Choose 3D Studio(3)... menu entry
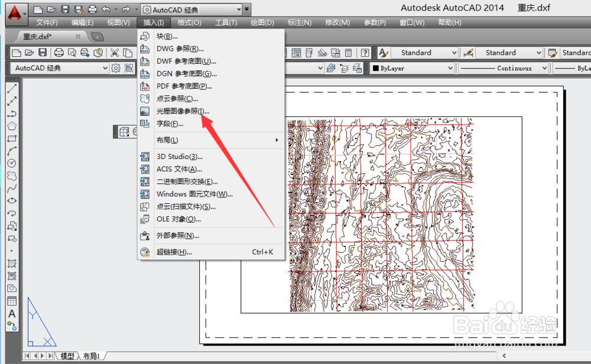591x364 pixels. (211, 157)
